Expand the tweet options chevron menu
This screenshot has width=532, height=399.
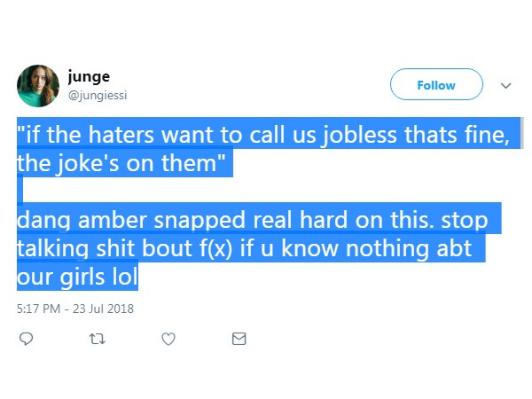click(x=506, y=86)
